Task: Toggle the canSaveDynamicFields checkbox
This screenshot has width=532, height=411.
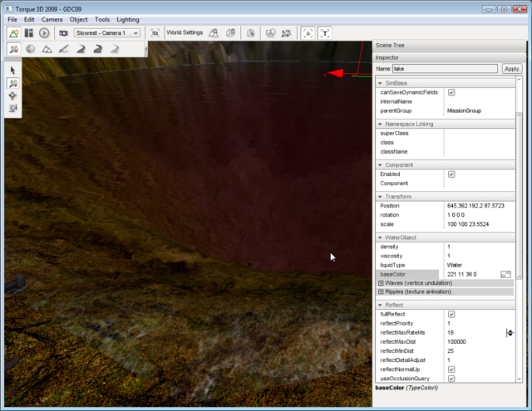Action: point(451,92)
